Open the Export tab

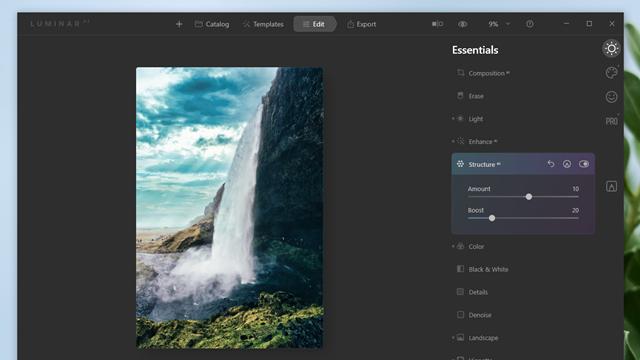(362, 24)
